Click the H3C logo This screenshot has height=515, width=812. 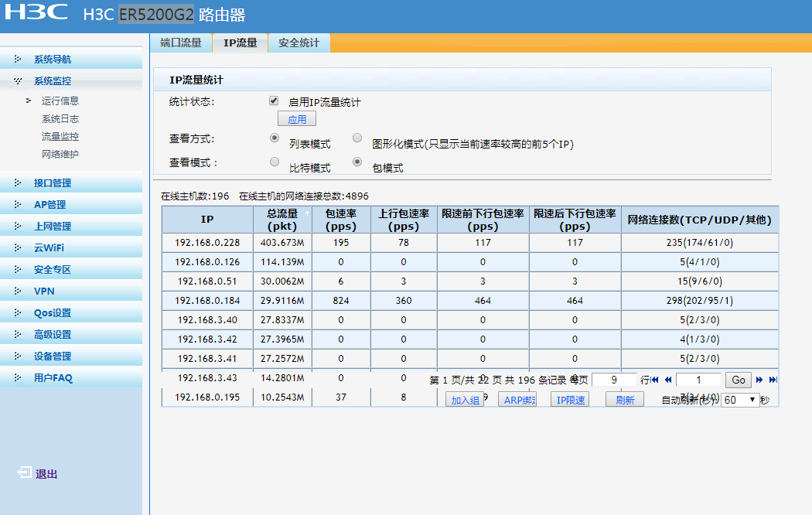(37, 14)
